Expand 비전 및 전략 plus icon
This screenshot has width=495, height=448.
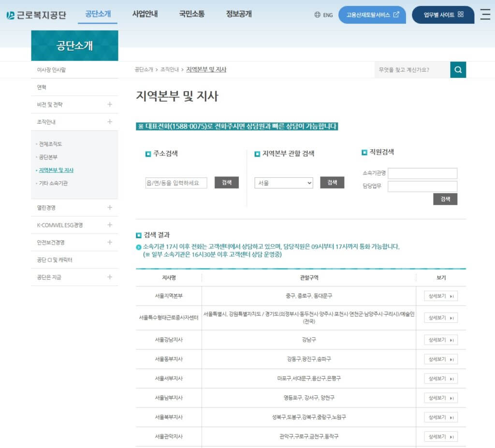(110, 104)
